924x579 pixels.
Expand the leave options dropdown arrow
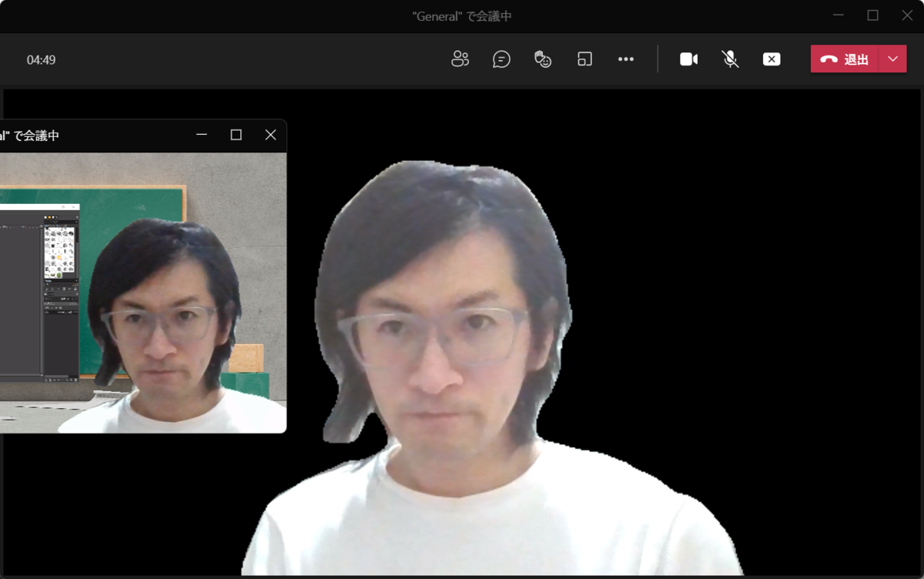click(x=893, y=59)
